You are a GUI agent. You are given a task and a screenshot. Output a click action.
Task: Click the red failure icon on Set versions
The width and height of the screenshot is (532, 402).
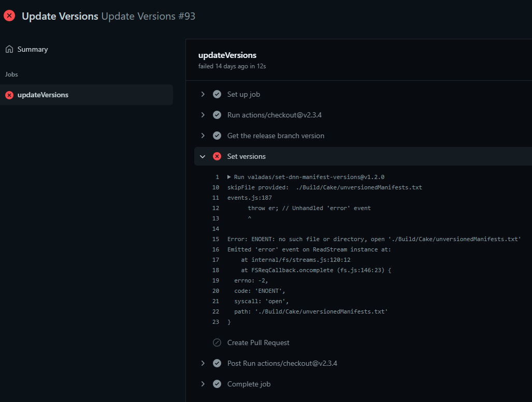point(217,156)
